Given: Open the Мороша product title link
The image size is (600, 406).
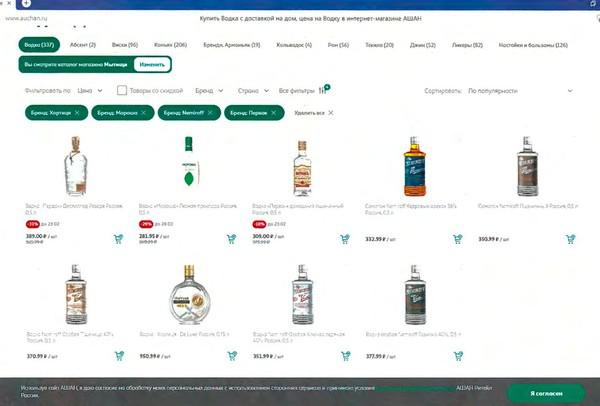Looking at the screenshot, I should tap(188, 209).
